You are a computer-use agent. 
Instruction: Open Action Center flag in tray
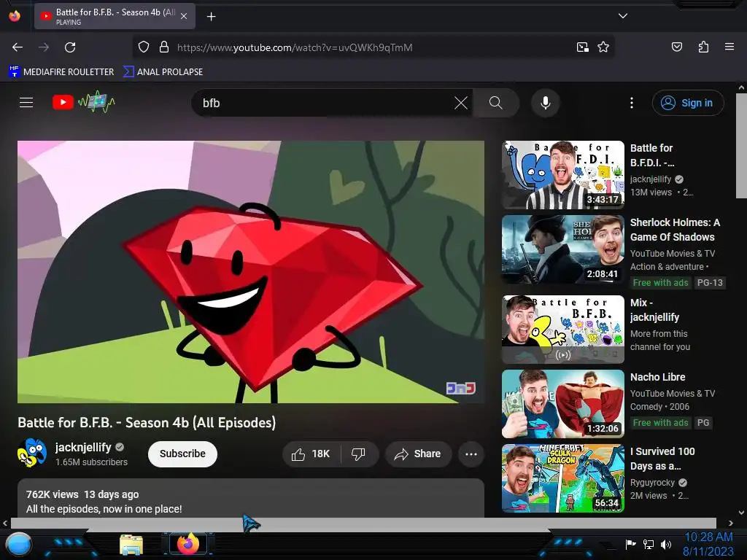coord(631,544)
